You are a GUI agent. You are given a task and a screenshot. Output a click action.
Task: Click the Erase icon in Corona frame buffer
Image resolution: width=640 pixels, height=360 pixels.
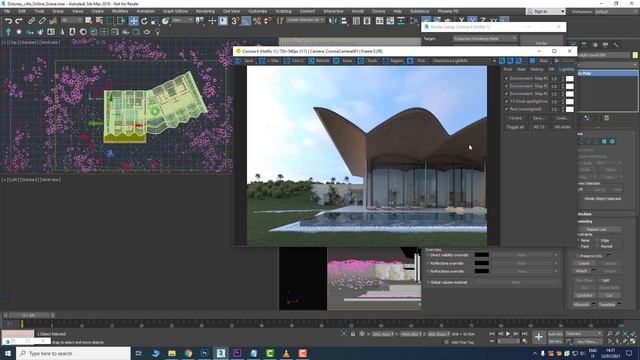click(x=336, y=61)
